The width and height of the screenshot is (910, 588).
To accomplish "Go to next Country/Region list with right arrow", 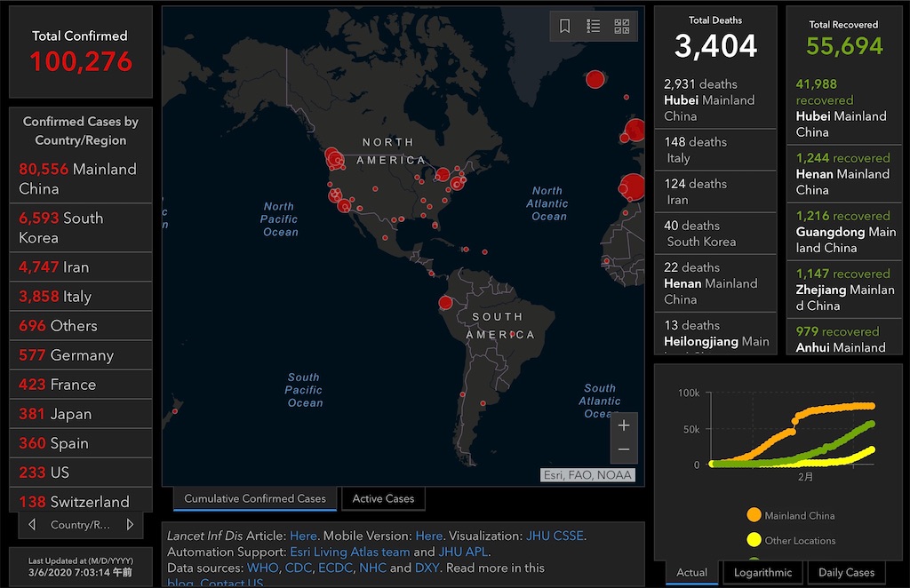I will [x=130, y=524].
